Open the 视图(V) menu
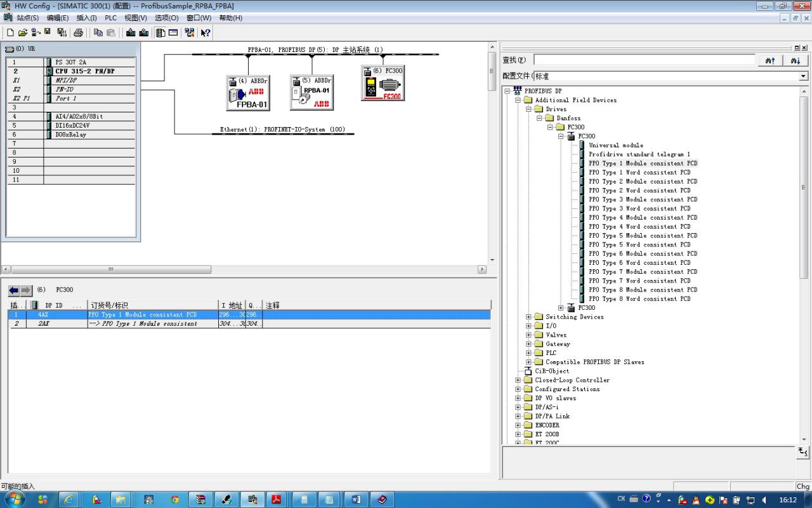The image size is (812, 508). pyautogui.click(x=136, y=18)
